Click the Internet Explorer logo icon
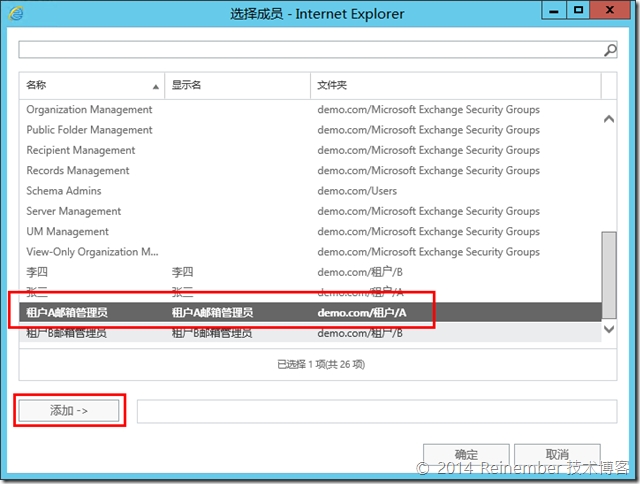640x484 pixels. point(16,13)
